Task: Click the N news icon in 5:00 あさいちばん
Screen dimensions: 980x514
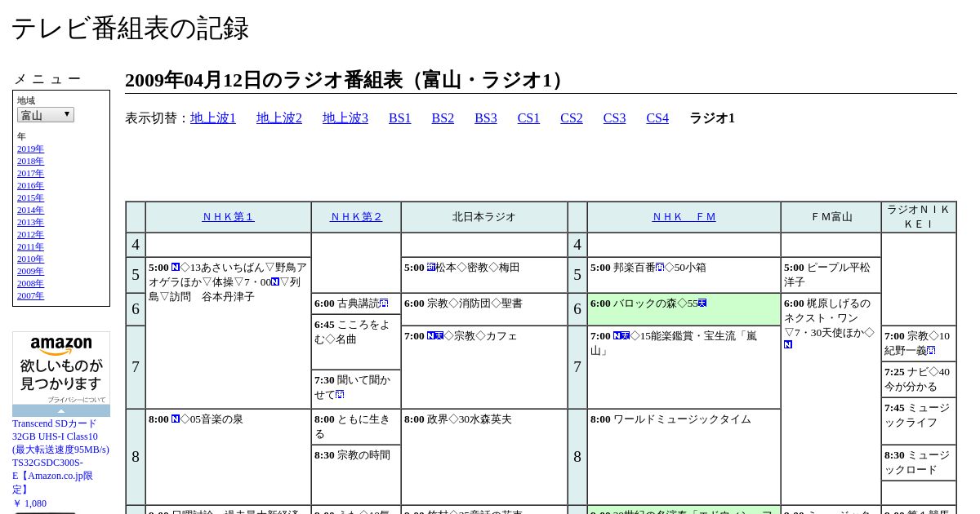Action: coord(176,268)
